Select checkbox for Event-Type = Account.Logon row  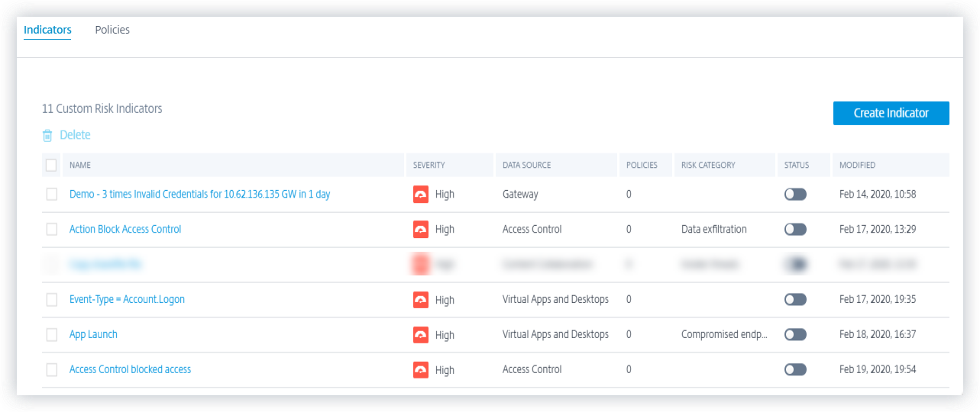point(52,300)
